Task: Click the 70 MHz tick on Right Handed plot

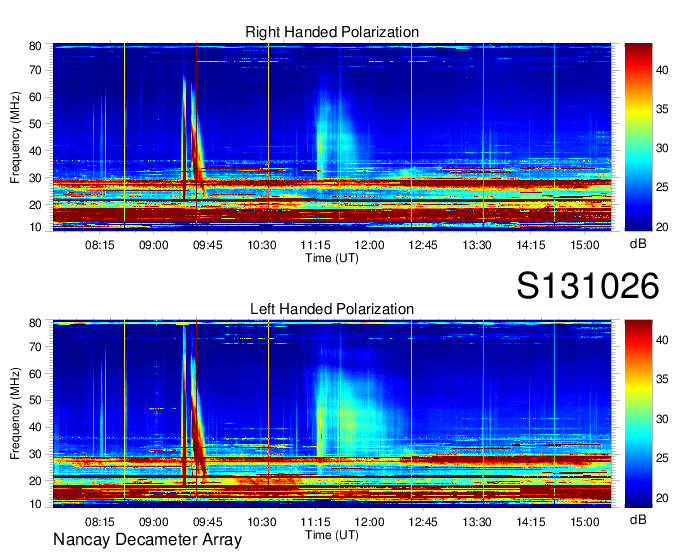Action: tap(35, 70)
